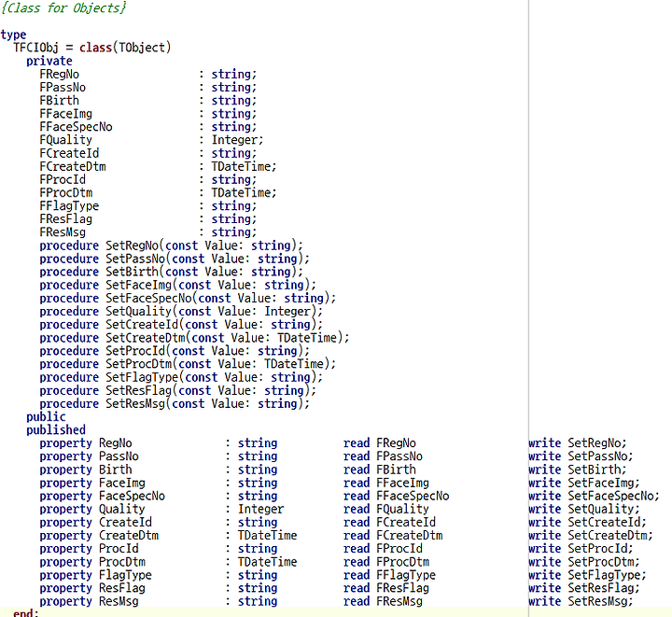Viewport: 672px width, 617px height.
Task: Click the "type" keyword
Action: 13,35
